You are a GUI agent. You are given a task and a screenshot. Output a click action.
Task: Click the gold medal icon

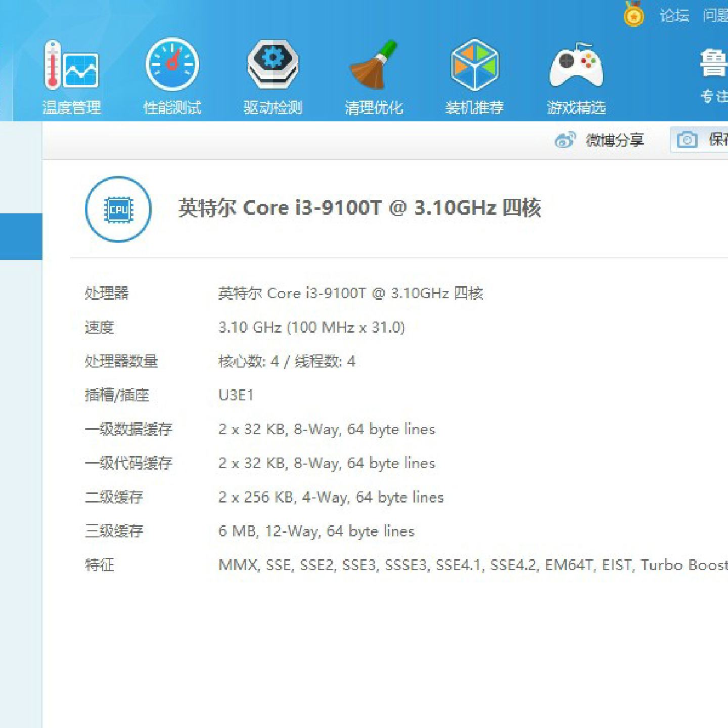coord(633,14)
